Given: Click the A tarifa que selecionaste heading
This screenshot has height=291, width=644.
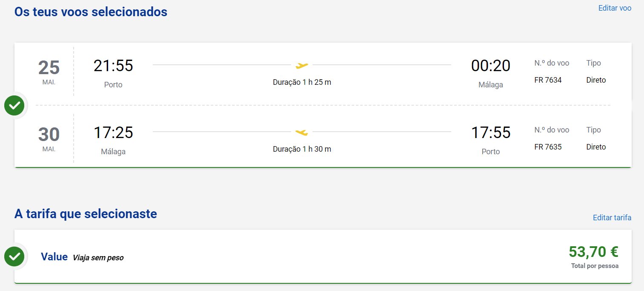Looking at the screenshot, I should 86,213.
